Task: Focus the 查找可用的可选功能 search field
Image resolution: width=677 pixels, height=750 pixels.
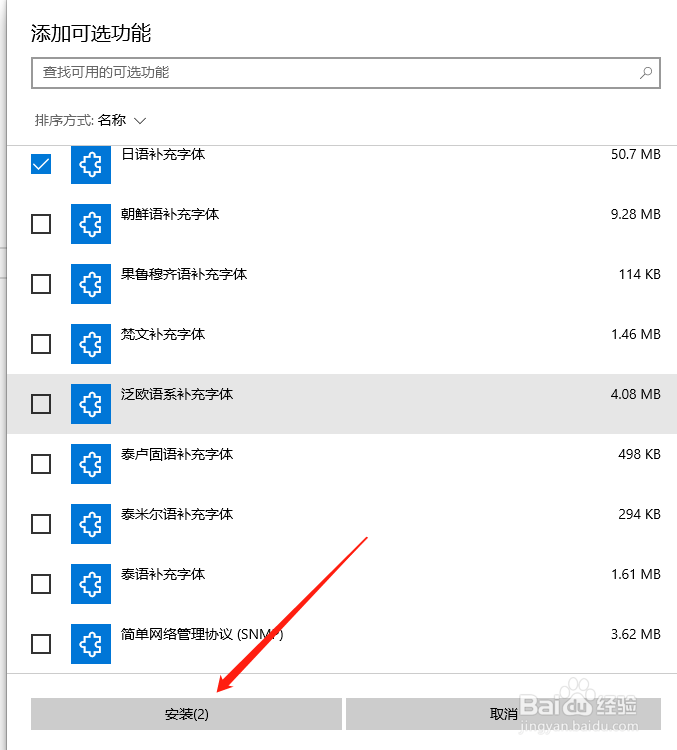Action: click(x=346, y=73)
